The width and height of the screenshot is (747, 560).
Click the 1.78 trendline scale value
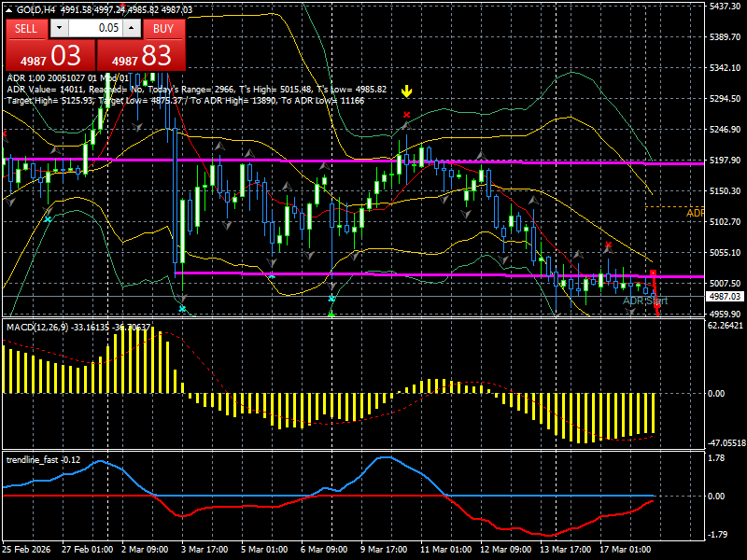[717, 458]
